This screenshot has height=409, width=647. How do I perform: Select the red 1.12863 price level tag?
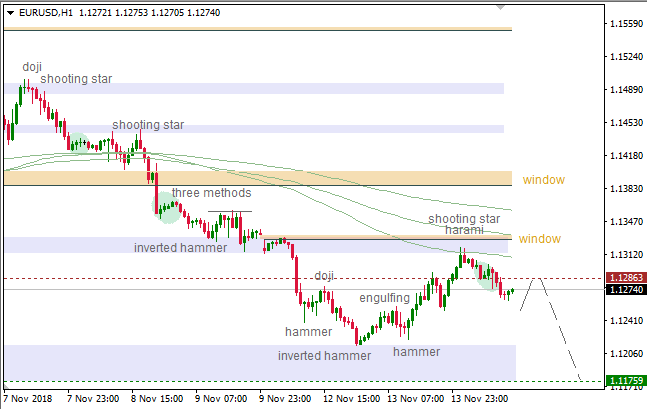tap(626, 278)
